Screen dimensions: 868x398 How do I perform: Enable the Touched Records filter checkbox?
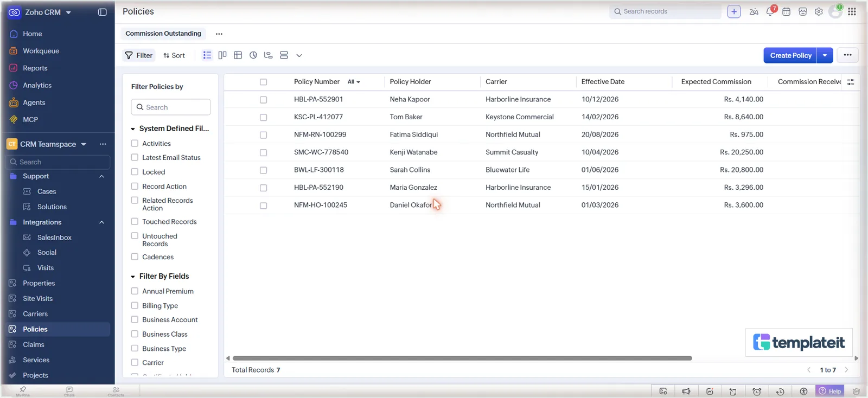135,221
